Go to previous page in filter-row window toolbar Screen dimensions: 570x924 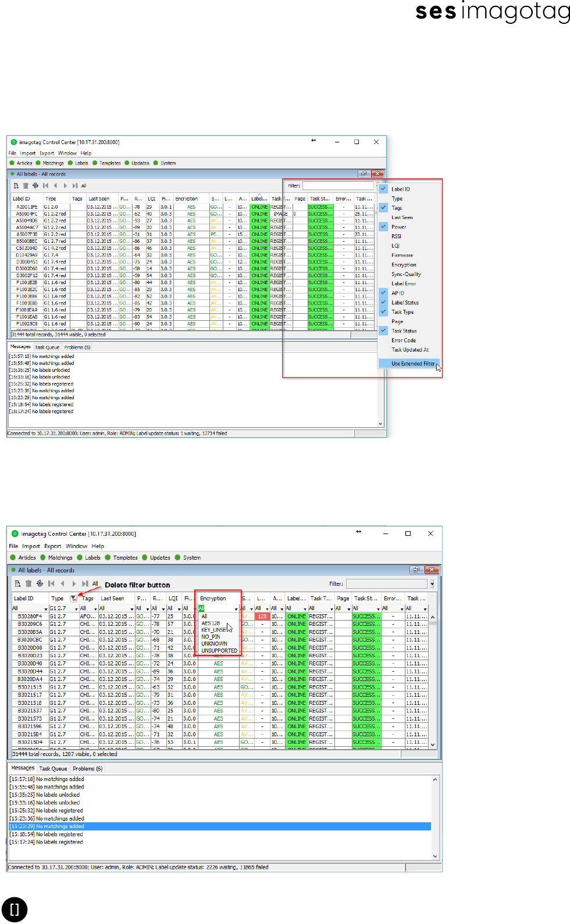[62, 583]
